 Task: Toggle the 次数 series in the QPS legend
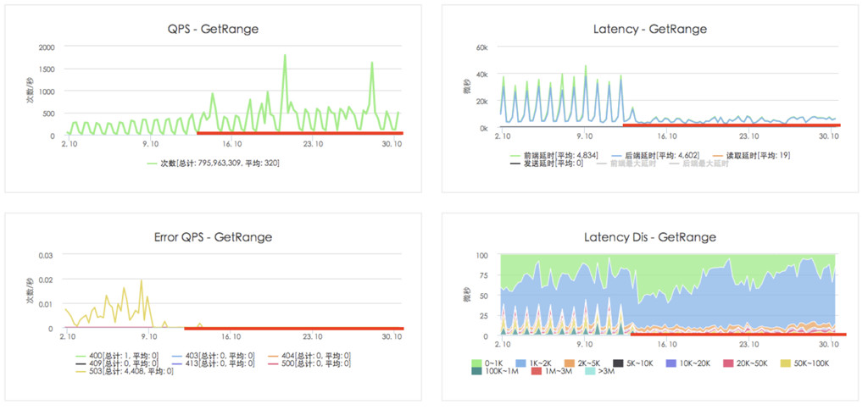tap(213, 163)
